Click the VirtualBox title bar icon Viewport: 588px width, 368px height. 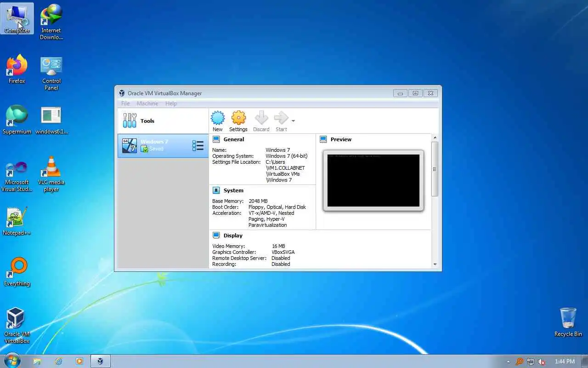point(122,93)
